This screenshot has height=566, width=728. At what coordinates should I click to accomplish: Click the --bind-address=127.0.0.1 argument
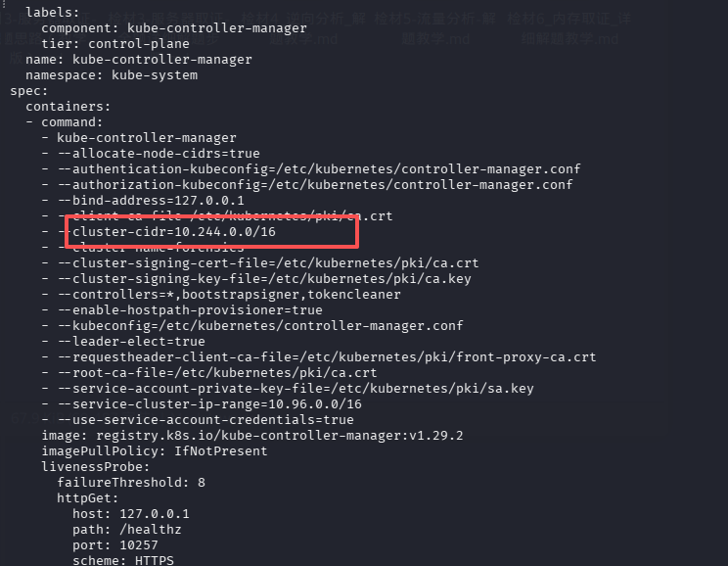click(151, 201)
